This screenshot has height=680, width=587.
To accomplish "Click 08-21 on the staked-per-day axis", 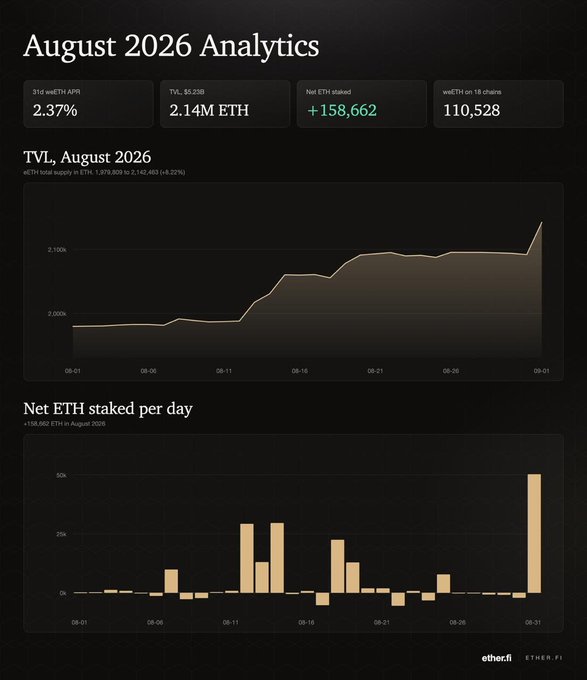I will 382,622.
